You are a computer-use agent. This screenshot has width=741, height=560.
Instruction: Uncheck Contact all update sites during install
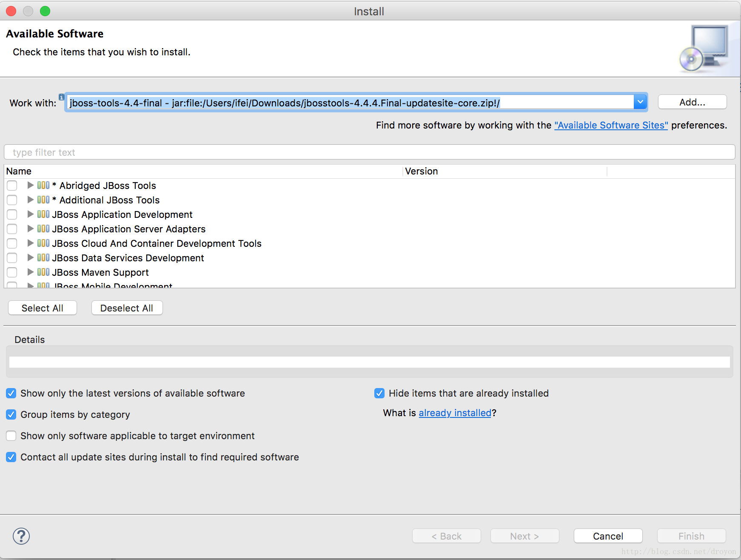11,457
